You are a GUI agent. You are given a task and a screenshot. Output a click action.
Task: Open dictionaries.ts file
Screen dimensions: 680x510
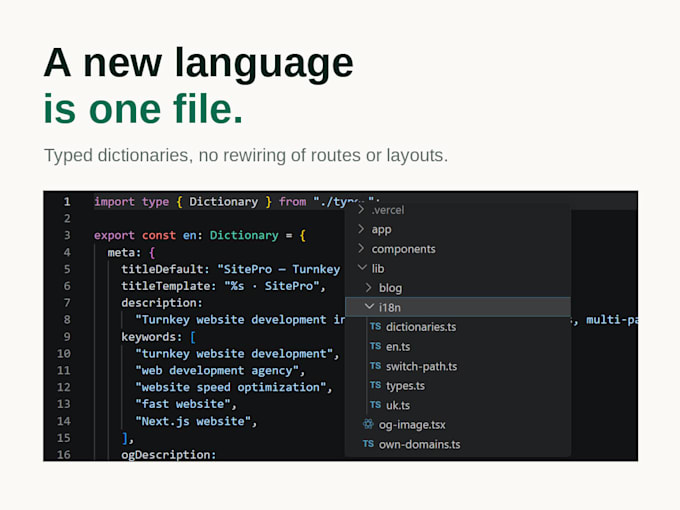(421, 327)
